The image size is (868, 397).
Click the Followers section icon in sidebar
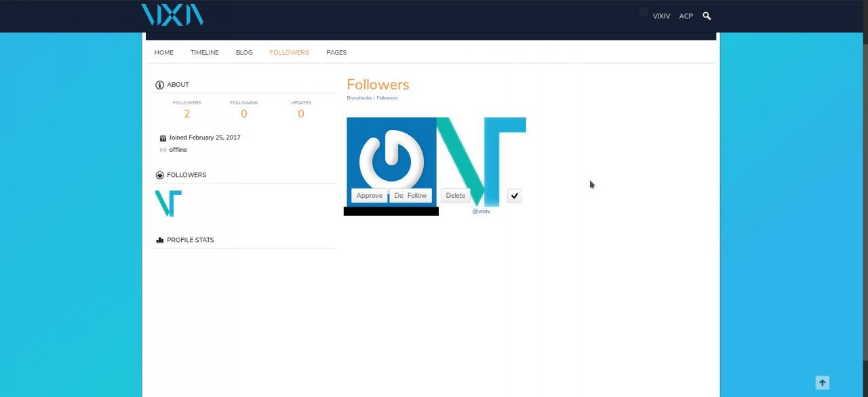pos(160,175)
